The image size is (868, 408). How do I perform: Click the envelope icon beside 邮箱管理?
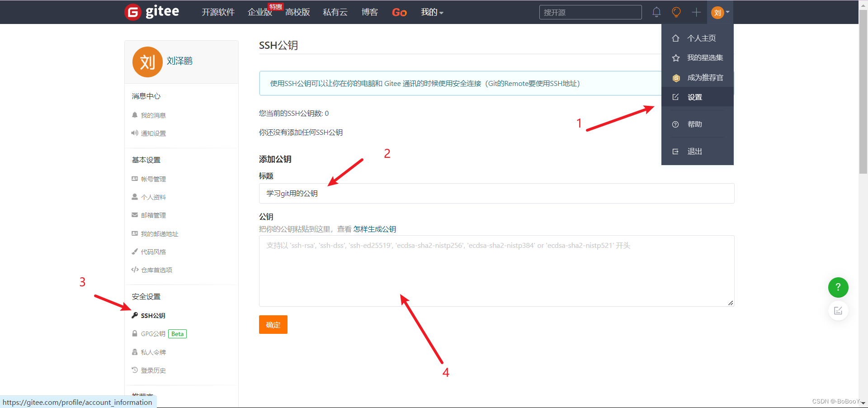pos(135,215)
